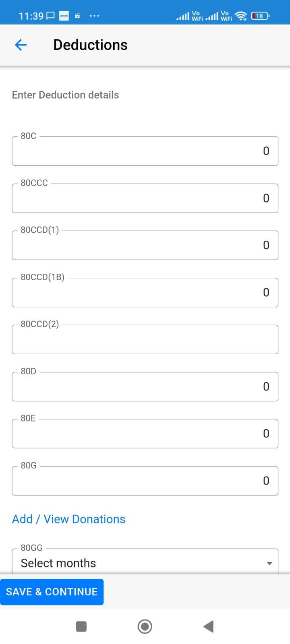Tap the three-dots overflow notification icon
Image resolution: width=290 pixels, height=644 pixels.
pyautogui.click(x=94, y=16)
